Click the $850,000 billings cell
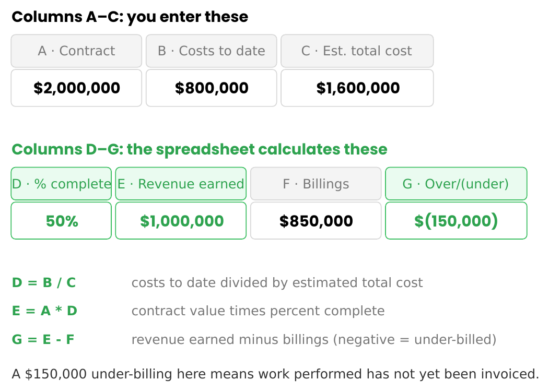549x392 pixels. pyautogui.click(x=316, y=221)
